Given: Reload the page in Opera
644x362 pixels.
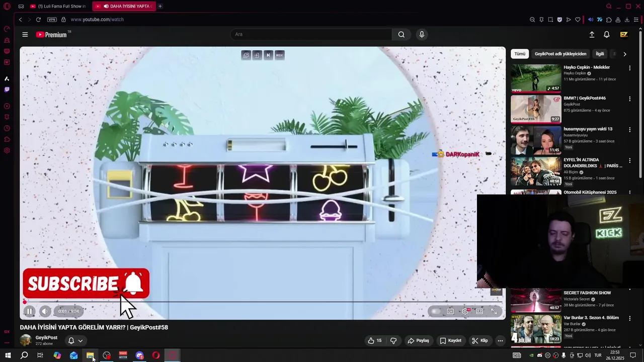Looking at the screenshot, I should 38,20.
